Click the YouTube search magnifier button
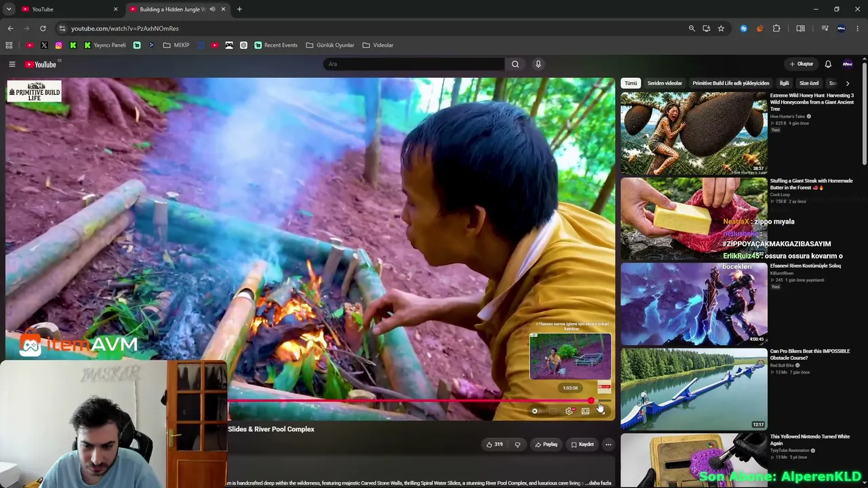The height and width of the screenshot is (488, 868). click(x=515, y=64)
